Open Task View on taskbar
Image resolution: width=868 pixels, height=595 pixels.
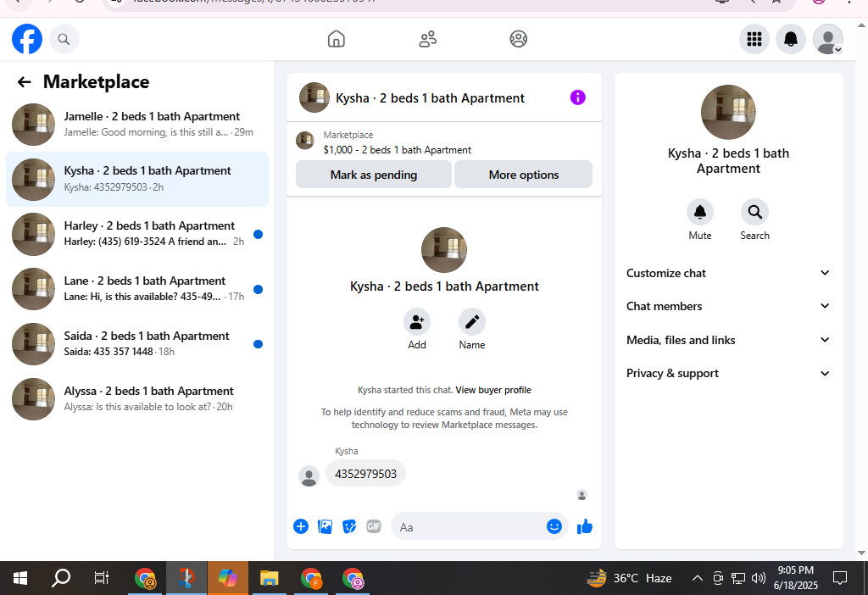[x=102, y=578]
